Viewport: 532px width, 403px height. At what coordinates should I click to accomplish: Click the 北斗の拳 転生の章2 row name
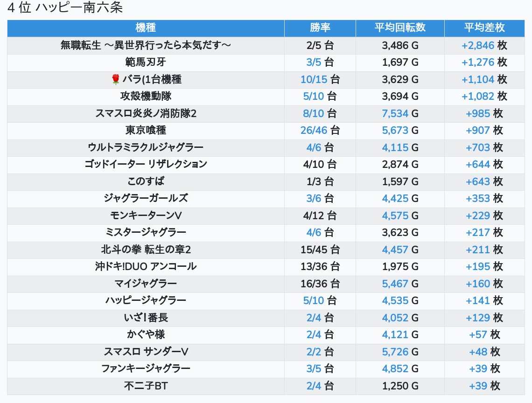tap(146, 250)
